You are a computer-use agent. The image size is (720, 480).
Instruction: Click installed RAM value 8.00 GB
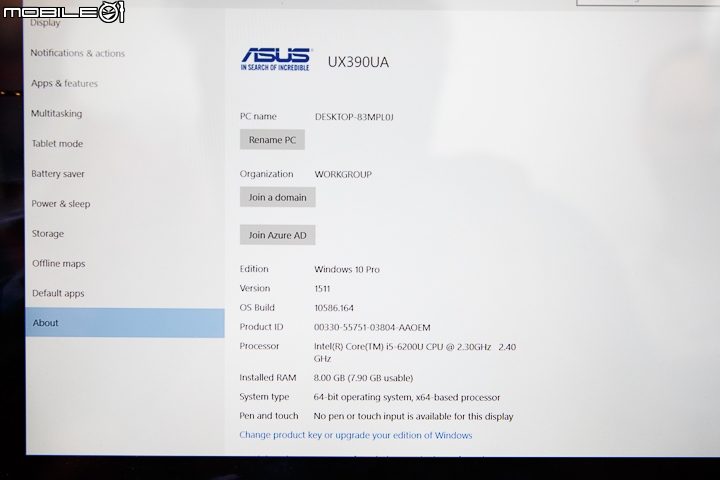coord(363,378)
